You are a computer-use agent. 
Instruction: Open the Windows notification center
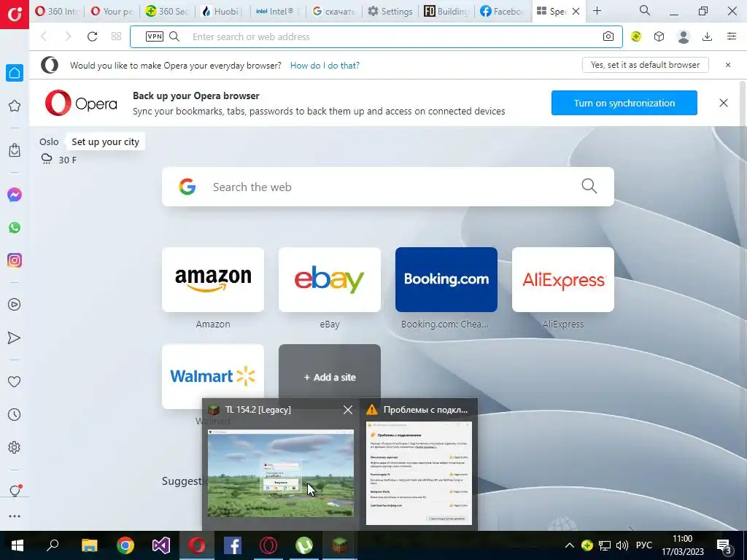(724, 545)
